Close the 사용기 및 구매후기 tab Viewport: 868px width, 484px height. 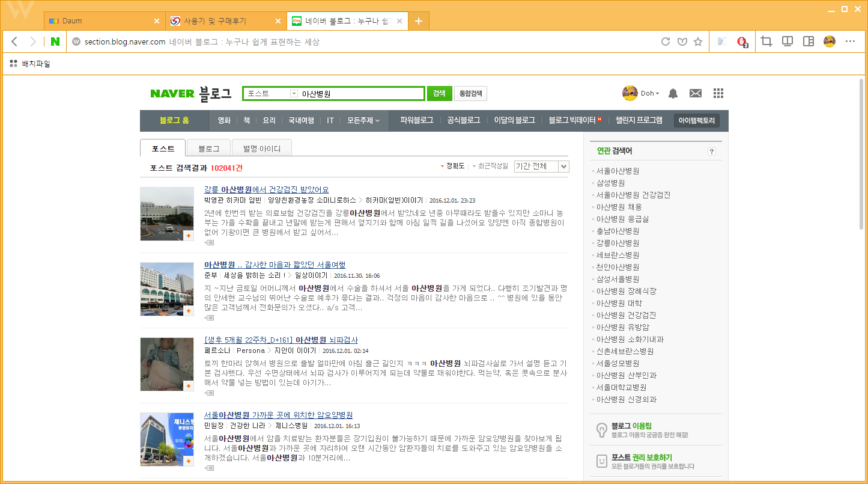pyautogui.click(x=278, y=21)
